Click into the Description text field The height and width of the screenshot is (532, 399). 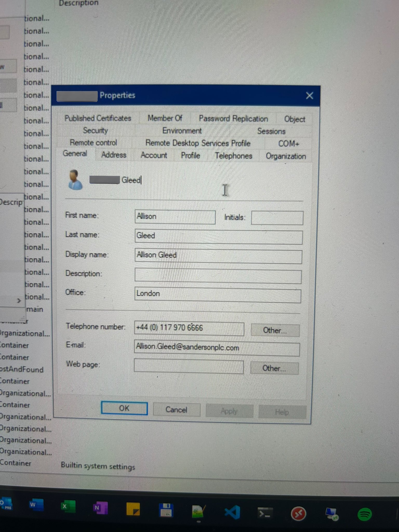pyautogui.click(x=218, y=277)
